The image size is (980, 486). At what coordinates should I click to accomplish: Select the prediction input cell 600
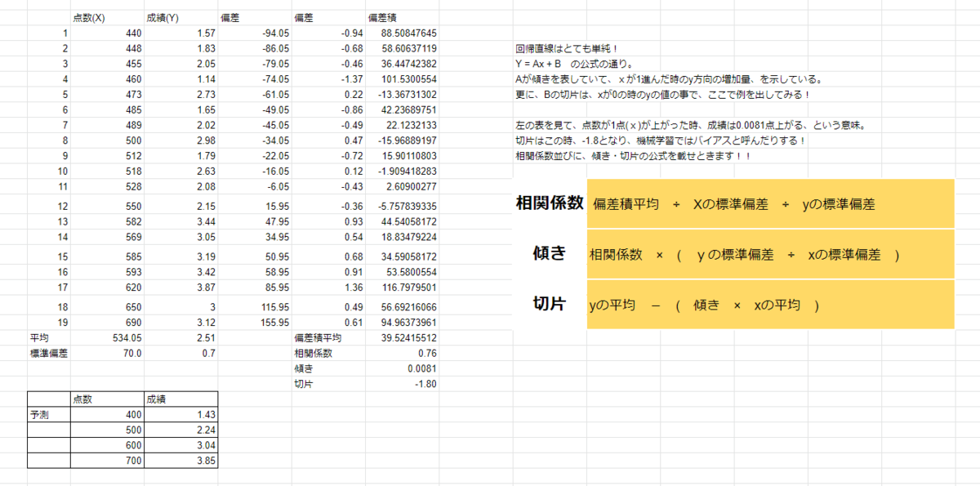pos(107,446)
